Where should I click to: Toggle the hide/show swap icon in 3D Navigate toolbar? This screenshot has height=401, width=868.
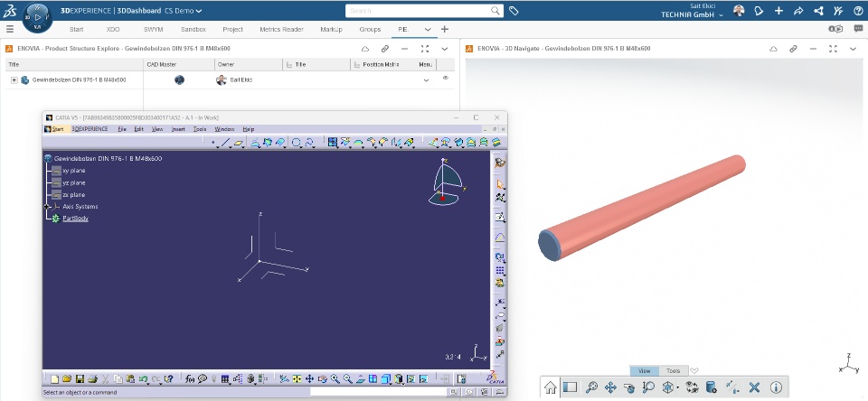[x=692, y=387]
